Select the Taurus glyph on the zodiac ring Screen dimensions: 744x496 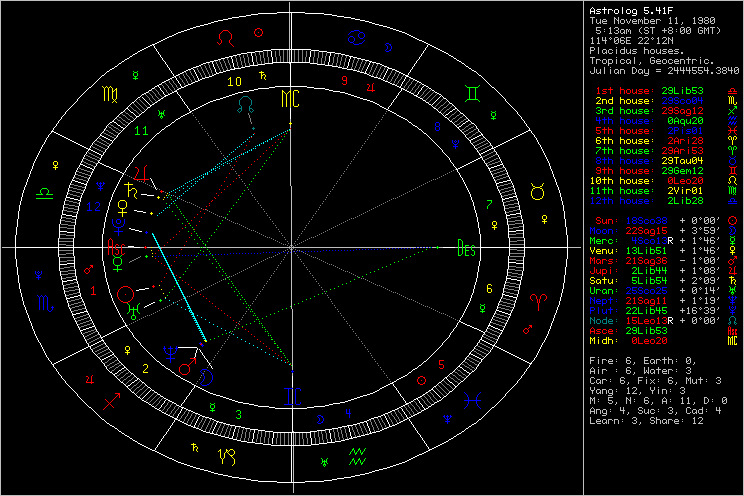[x=538, y=189]
